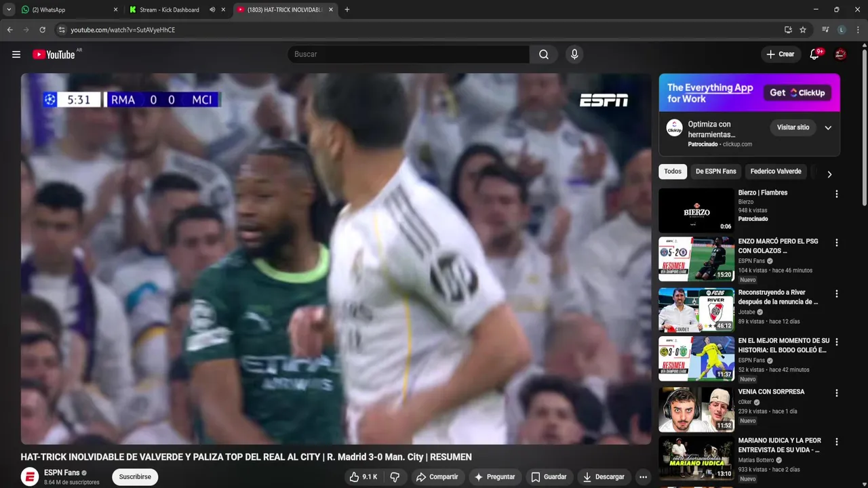Open VENIA CON SORPRESA title
The image size is (868, 488).
pyautogui.click(x=771, y=392)
